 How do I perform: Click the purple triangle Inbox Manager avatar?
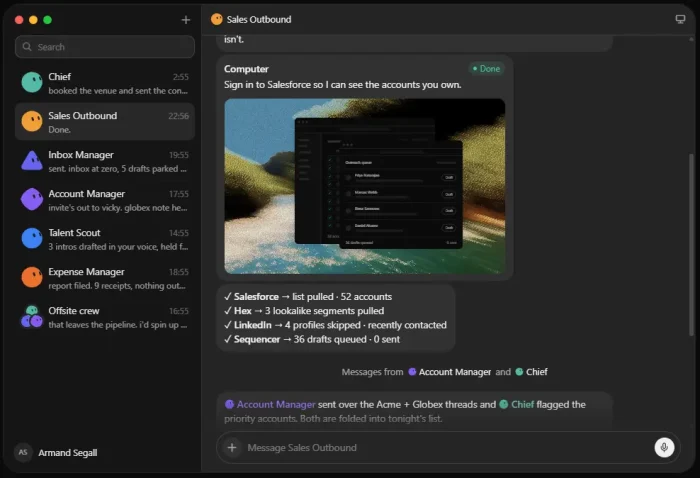32,161
